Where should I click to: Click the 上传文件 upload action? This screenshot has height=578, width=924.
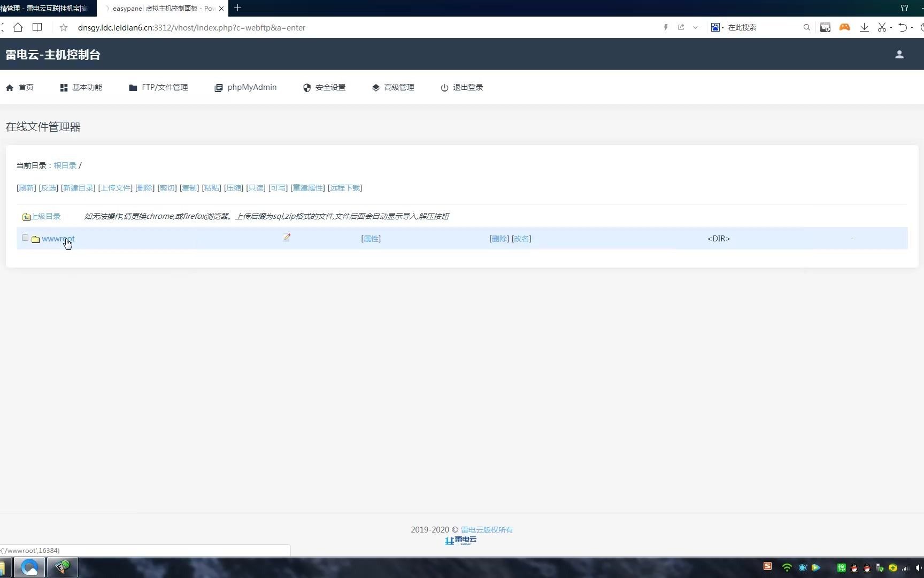[115, 188]
